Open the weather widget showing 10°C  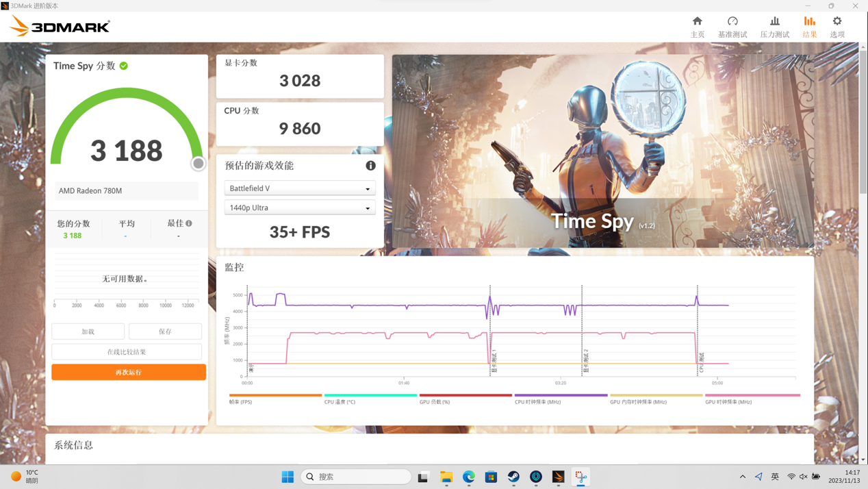25,477
